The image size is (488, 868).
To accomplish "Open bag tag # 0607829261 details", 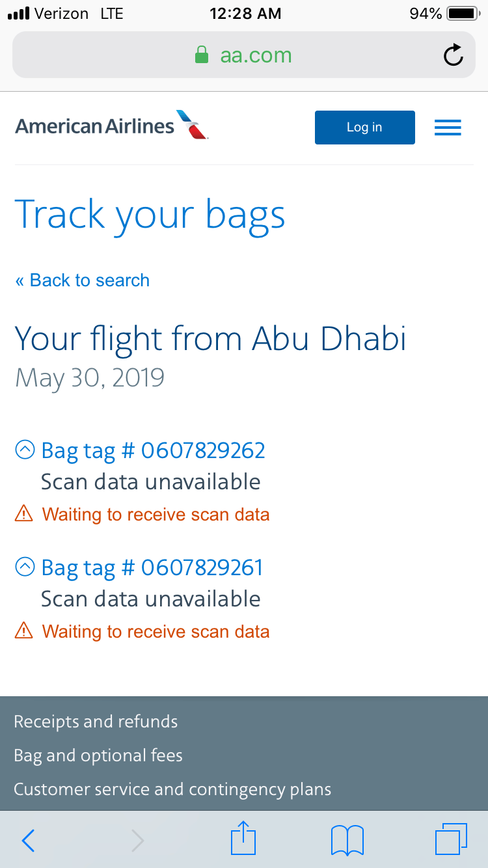I will [x=152, y=567].
